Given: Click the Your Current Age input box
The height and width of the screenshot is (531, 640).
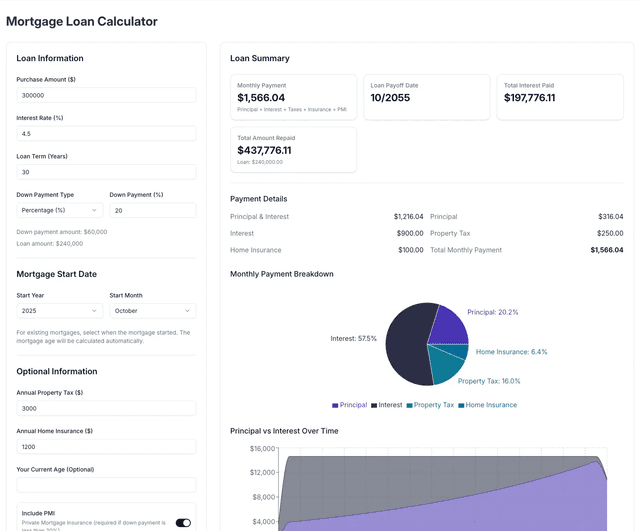Looking at the screenshot, I should coord(106,485).
